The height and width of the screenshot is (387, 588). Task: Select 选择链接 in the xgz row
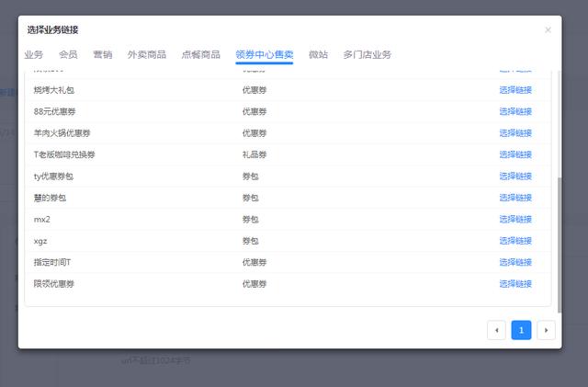click(515, 241)
